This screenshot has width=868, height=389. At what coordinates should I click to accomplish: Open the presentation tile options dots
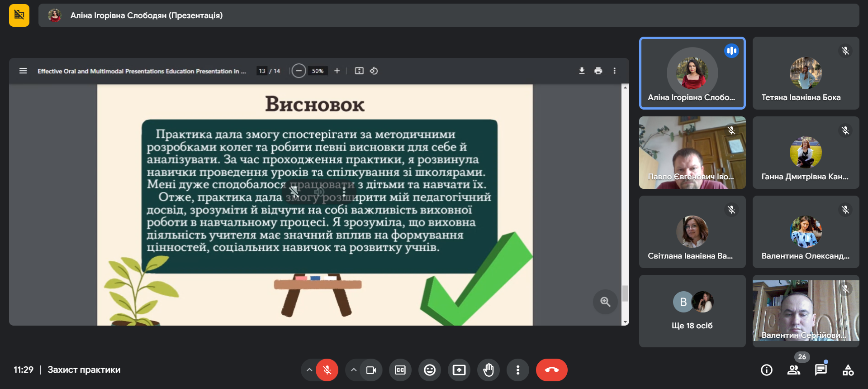[x=344, y=192]
